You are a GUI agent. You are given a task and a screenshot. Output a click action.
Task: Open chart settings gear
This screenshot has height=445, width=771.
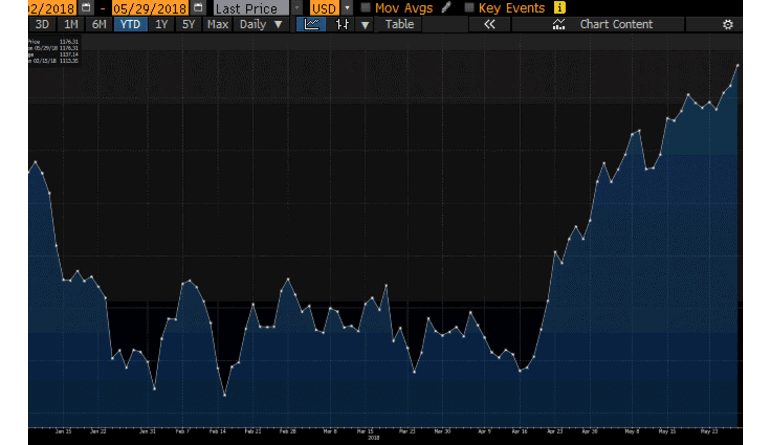[728, 24]
